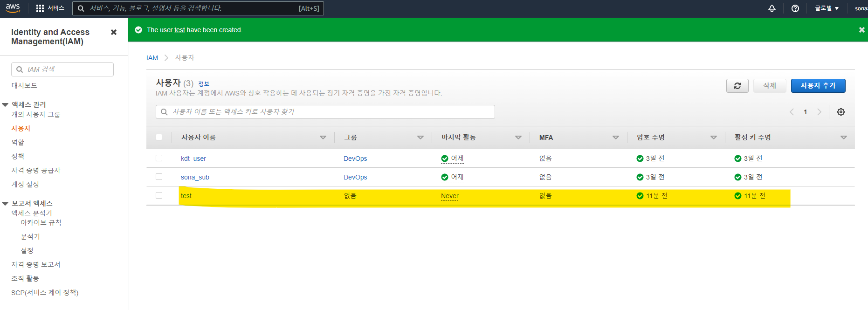Open 역할 in sidebar

coord(18,142)
